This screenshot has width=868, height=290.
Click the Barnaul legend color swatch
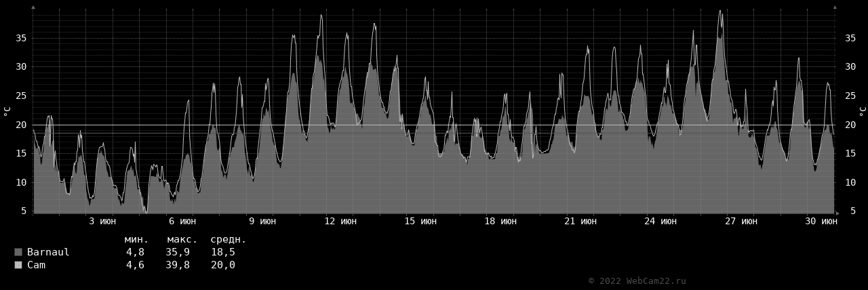18,252
